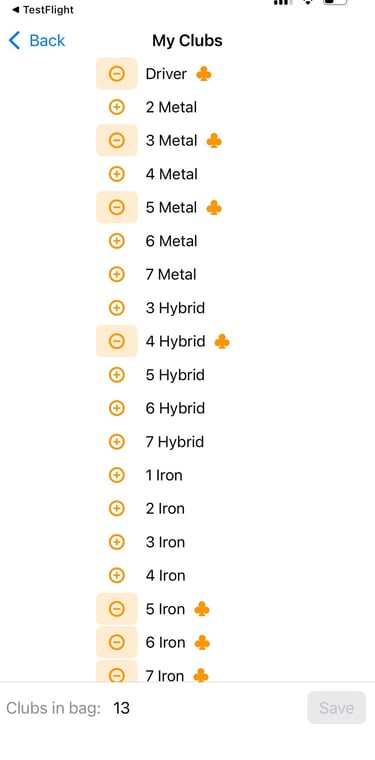This screenshot has width=375, height=760.
Task: Select the 7 Hybrid label
Action: tap(175, 442)
